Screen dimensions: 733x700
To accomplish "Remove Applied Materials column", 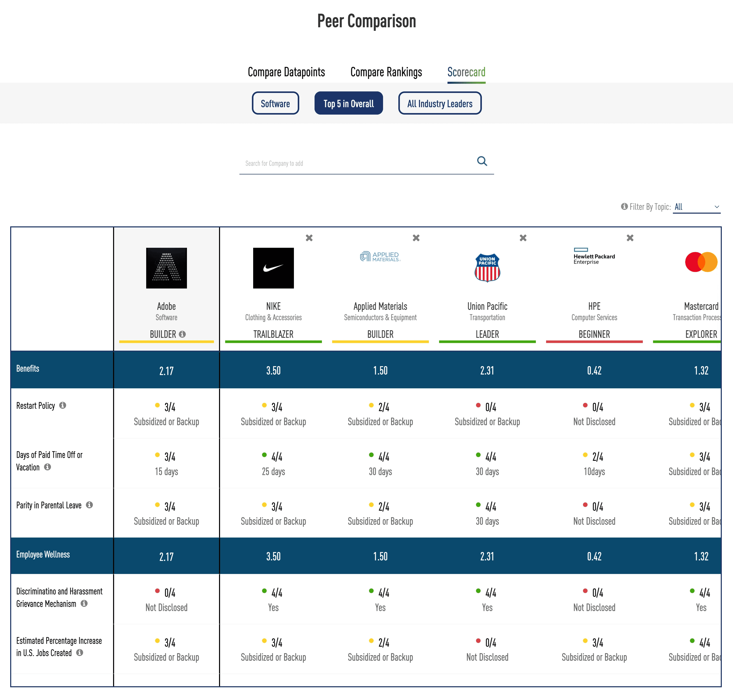I will (416, 238).
